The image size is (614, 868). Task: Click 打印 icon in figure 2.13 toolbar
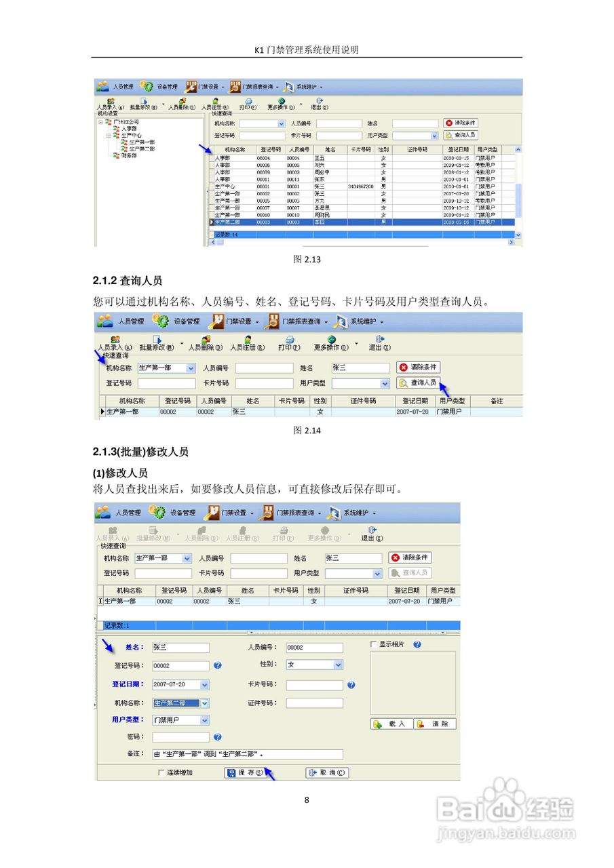248,100
